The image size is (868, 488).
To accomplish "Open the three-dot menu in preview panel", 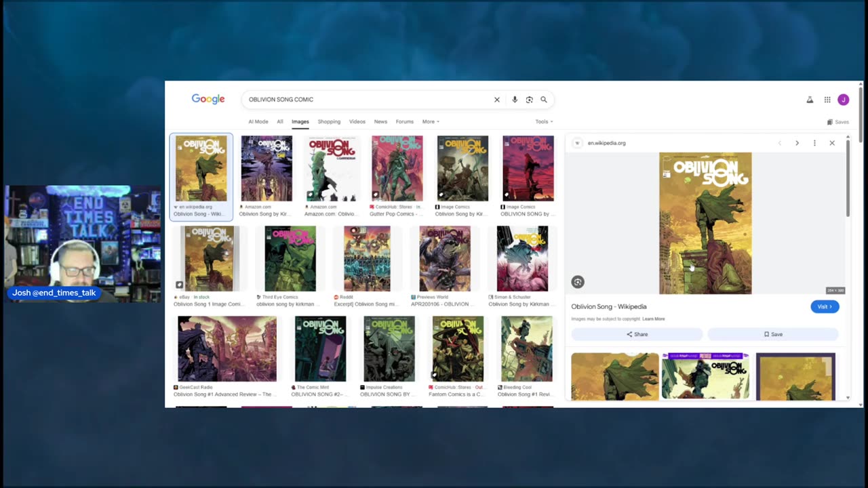I will tap(814, 143).
